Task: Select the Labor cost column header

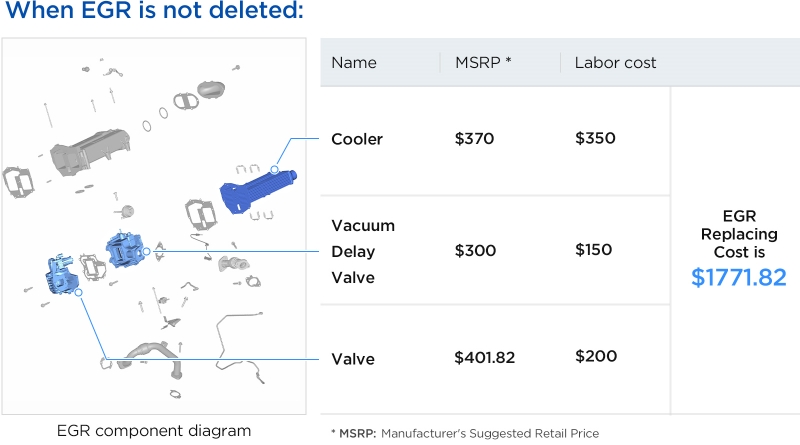Action: 615,63
